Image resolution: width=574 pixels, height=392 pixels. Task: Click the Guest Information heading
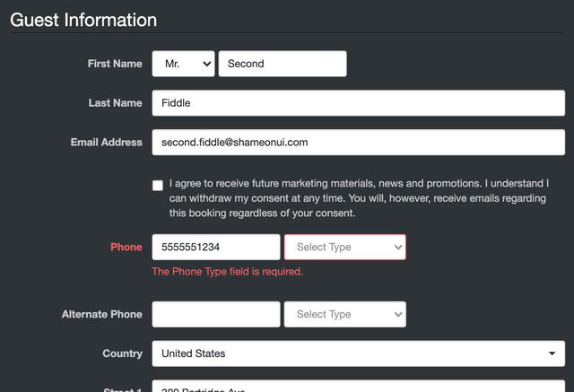click(83, 20)
